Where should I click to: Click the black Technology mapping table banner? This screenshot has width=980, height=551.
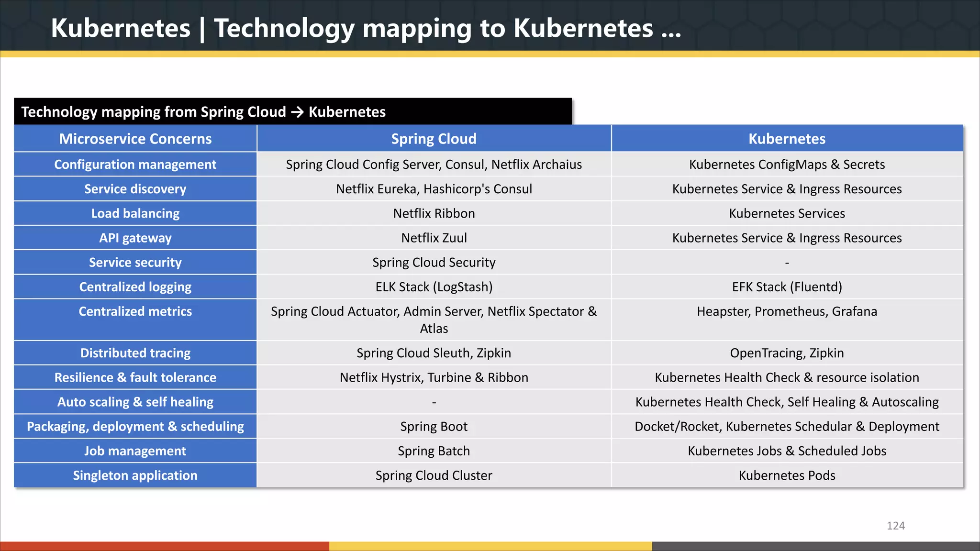[293, 112]
